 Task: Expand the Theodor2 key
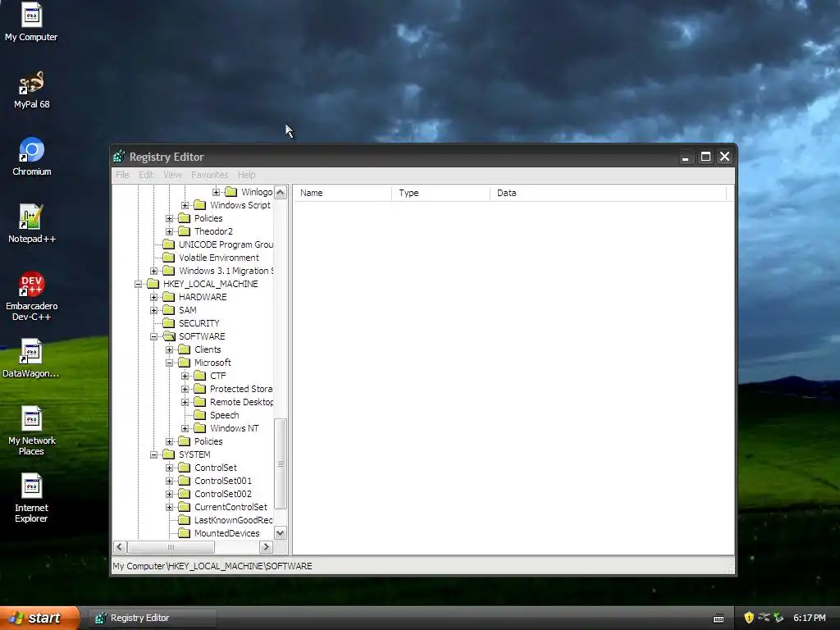coord(169,231)
